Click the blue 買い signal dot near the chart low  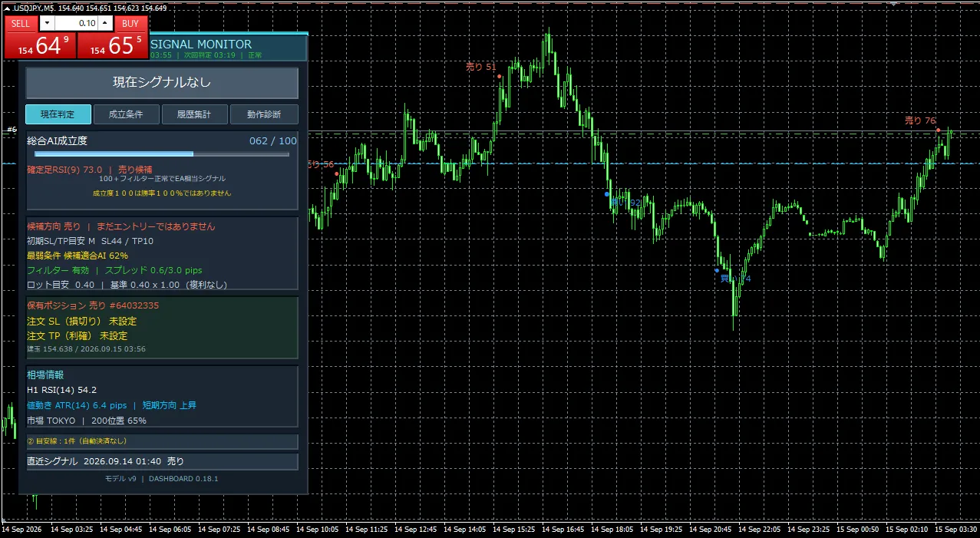(717, 270)
